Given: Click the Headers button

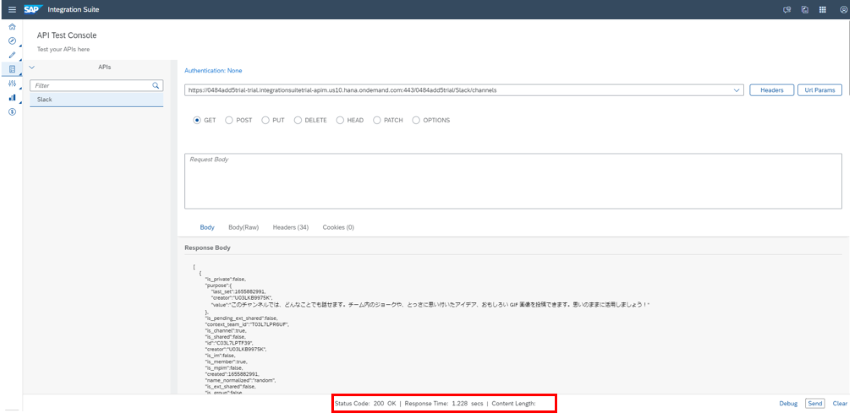Looking at the screenshot, I should click(x=772, y=90).
